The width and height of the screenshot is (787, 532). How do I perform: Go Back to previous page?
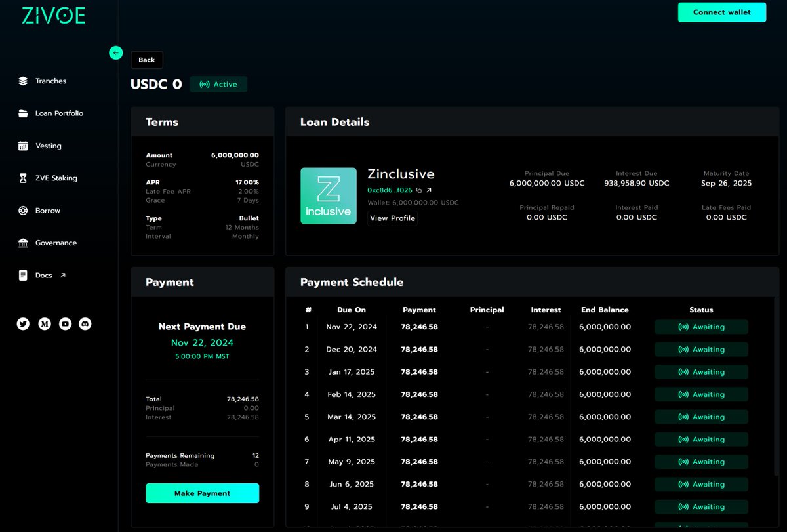click(147, 60)
